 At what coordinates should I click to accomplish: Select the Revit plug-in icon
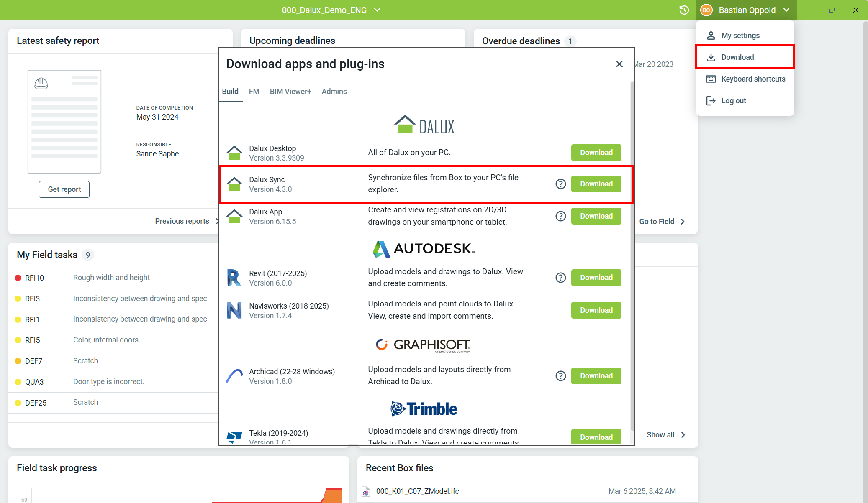235,277
